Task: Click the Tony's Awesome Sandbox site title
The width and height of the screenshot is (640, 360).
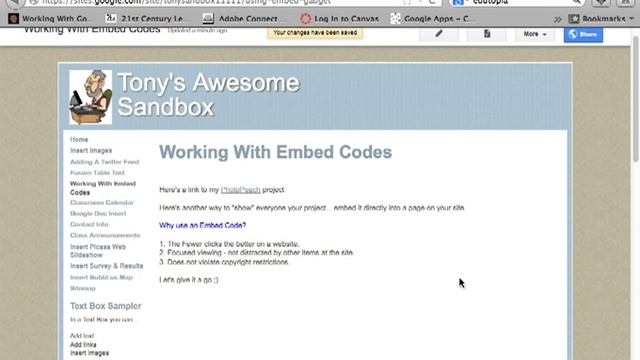Action: point(208,95)
